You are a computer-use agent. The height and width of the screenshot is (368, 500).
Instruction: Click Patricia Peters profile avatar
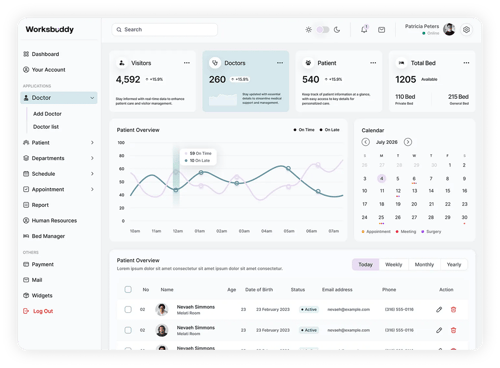coord(449,29)
